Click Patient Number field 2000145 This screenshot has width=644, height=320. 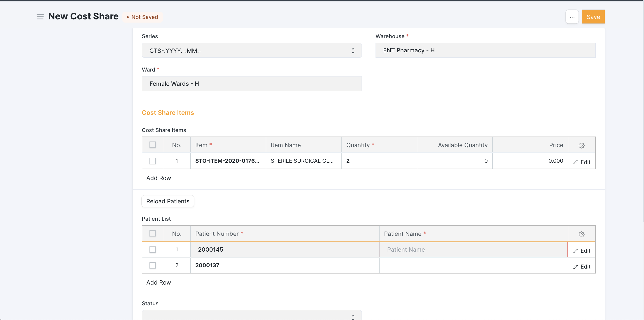[285, 249]
